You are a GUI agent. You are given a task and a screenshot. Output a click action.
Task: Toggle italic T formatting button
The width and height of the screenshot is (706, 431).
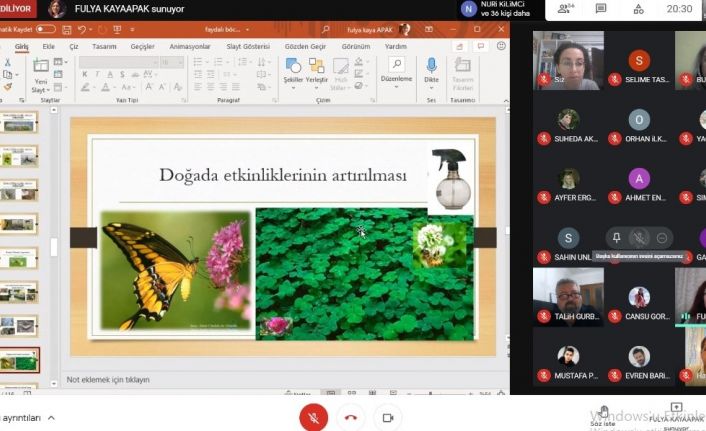point(97,74)
